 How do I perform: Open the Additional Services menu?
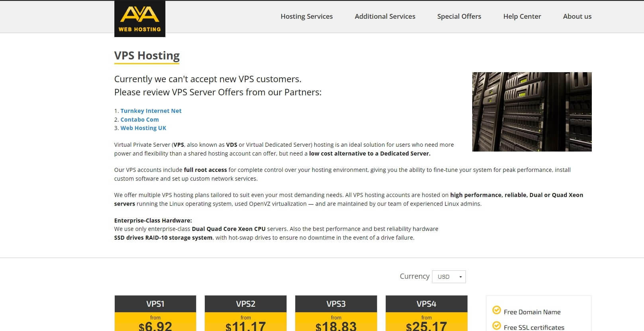coord(385,16)
